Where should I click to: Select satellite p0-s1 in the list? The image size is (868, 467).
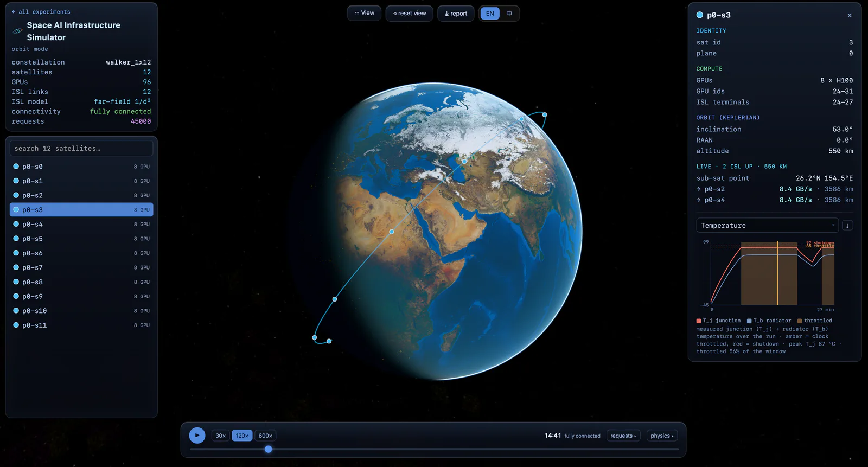81,181
